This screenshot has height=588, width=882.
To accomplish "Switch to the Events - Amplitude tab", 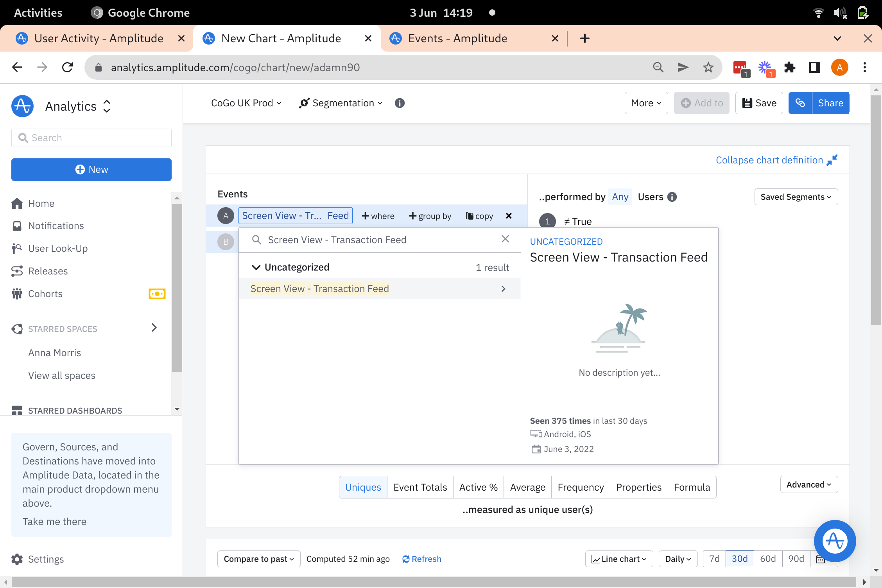I will coord(457,38).
